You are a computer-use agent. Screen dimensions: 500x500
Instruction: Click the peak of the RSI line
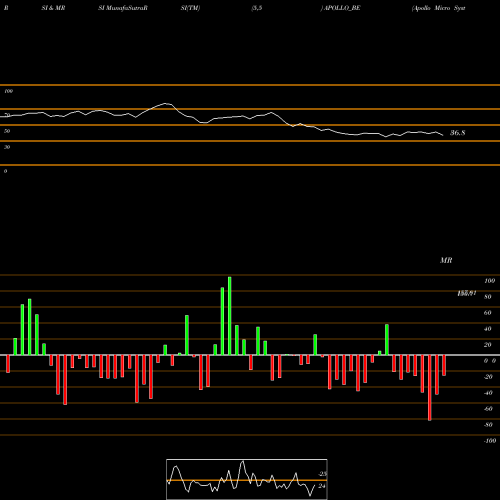(x=166, y=104)
